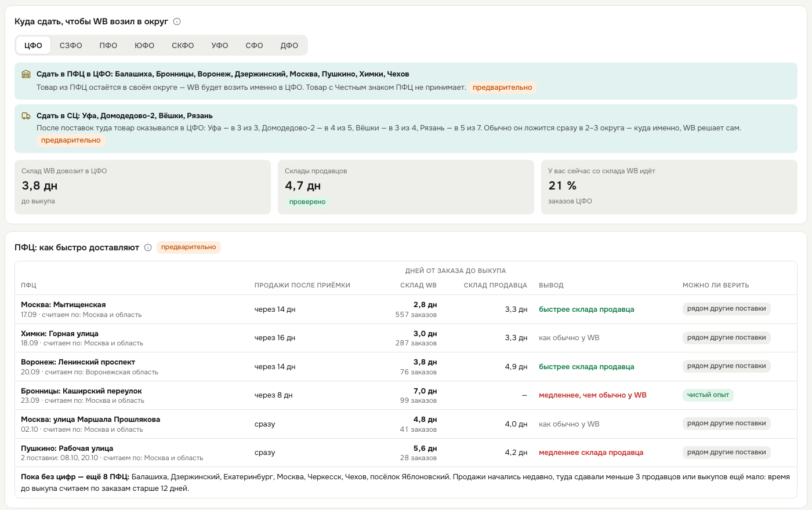Click the Пока без цифр note below the table

click(x=405, y=483)
